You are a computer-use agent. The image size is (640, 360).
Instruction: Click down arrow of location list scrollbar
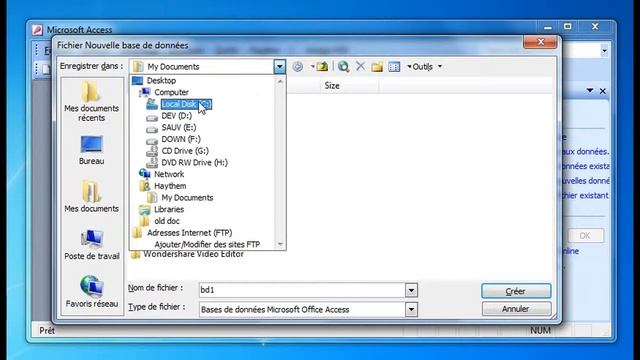(280, 244)
